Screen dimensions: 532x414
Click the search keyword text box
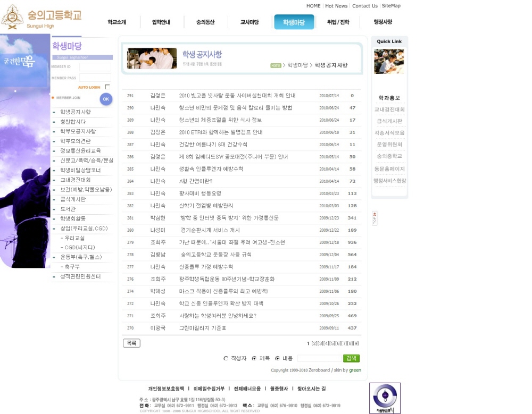pyautogui.click(x=319, y=359)
